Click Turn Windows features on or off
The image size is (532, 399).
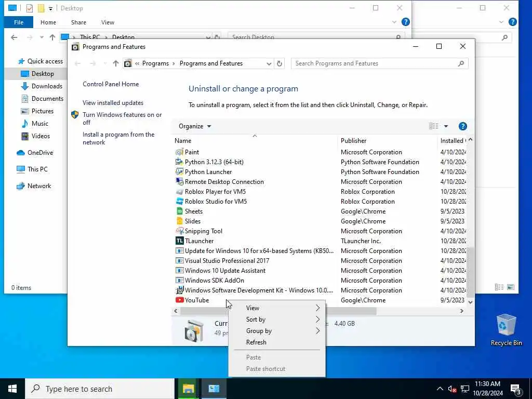point(122,118)
